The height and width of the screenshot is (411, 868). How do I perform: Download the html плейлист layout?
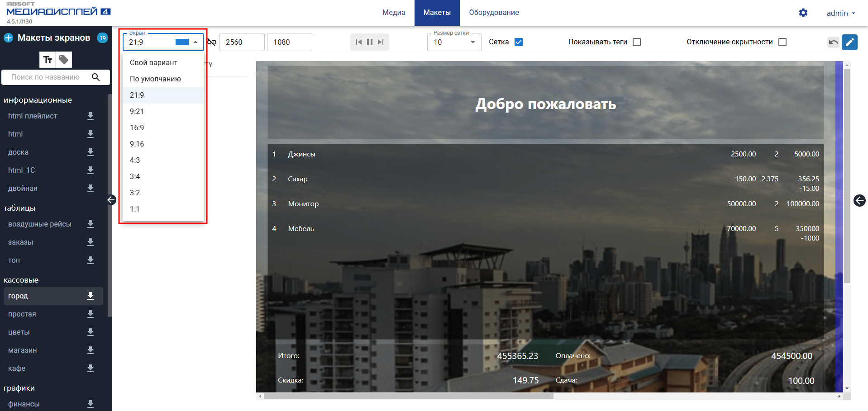click(91, 116)
